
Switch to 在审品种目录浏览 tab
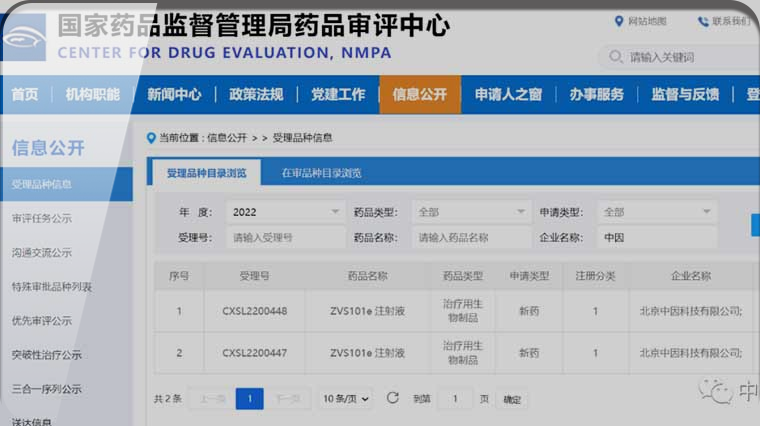[322, 173]
